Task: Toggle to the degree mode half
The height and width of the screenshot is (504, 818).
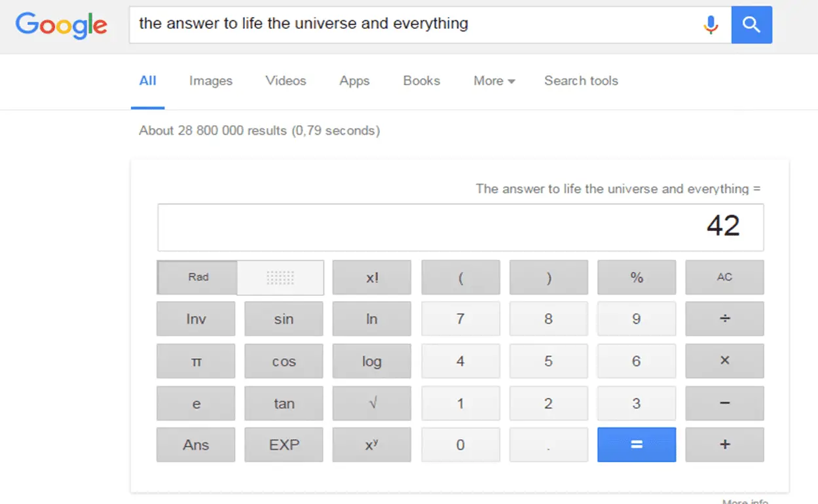Action: (280, 277)
